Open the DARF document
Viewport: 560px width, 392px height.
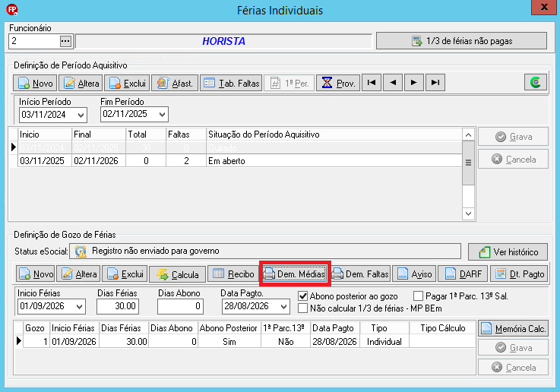463,273
